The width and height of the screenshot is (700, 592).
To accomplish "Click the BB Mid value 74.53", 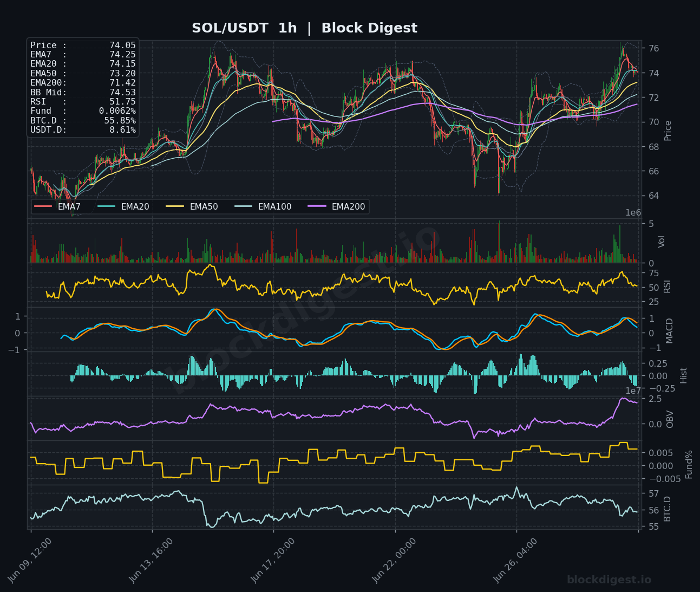I will pyautogui.click(x=122, y=93).
